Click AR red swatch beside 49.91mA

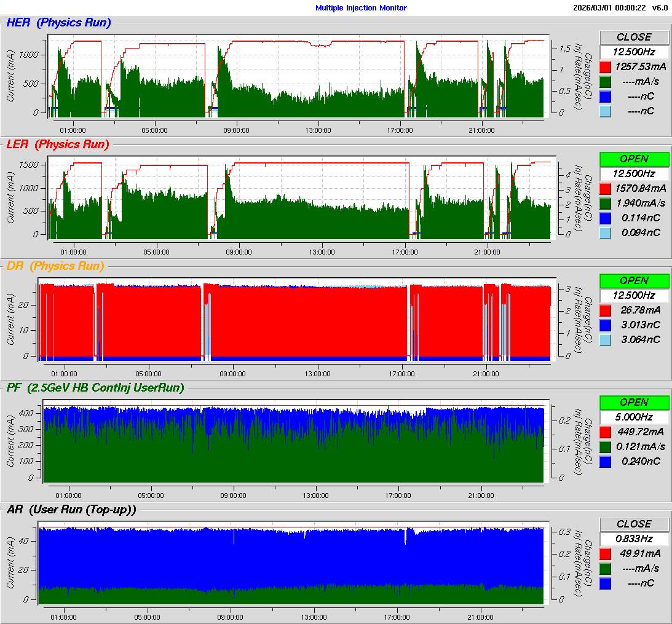click(605, 554)
